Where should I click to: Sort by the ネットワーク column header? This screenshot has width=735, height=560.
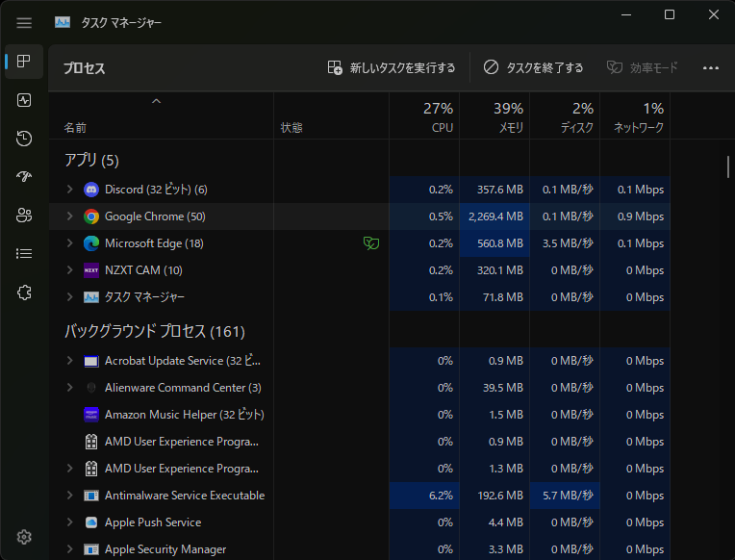(x=635, y=115)
